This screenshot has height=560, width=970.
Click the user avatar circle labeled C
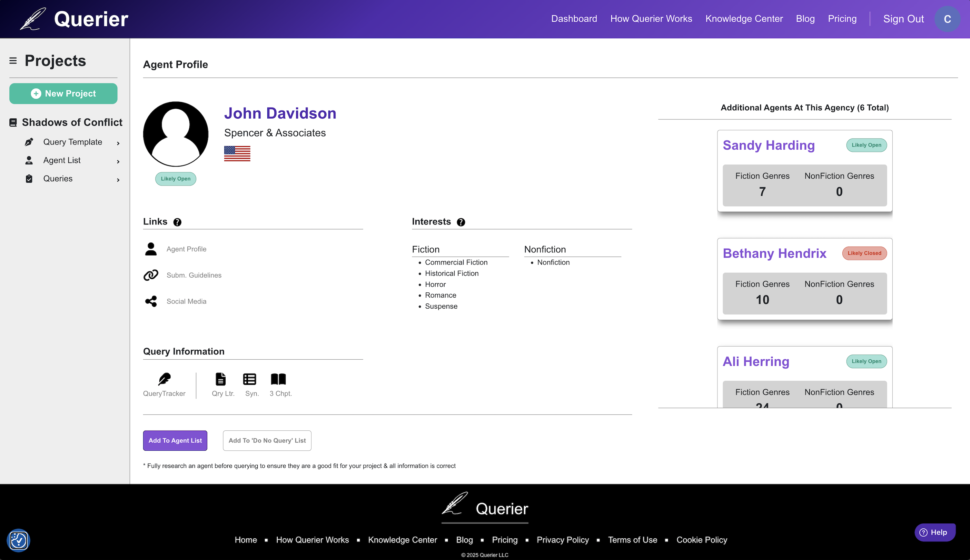(947, 19)
